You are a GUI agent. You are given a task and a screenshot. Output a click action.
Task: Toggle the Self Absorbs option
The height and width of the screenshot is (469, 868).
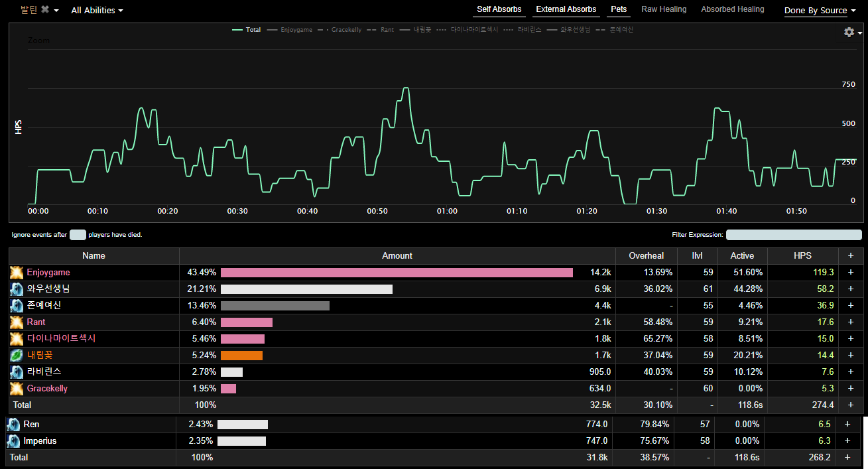pos(499,10)
